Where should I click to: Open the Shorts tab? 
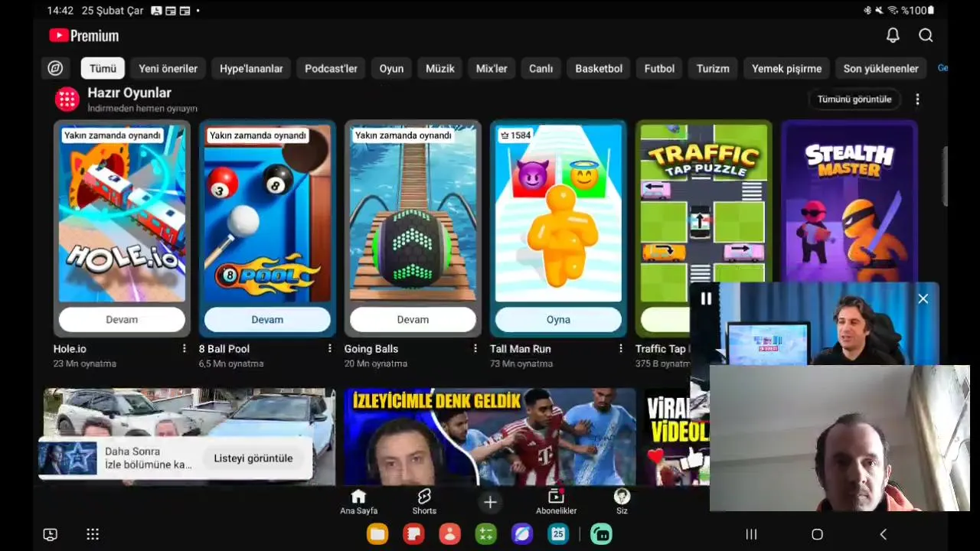click(x=424, y=502)
